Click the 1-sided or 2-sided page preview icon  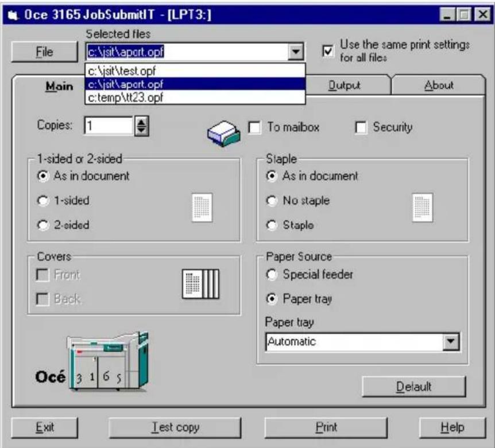pyautogui.click(x=202, y=208)
